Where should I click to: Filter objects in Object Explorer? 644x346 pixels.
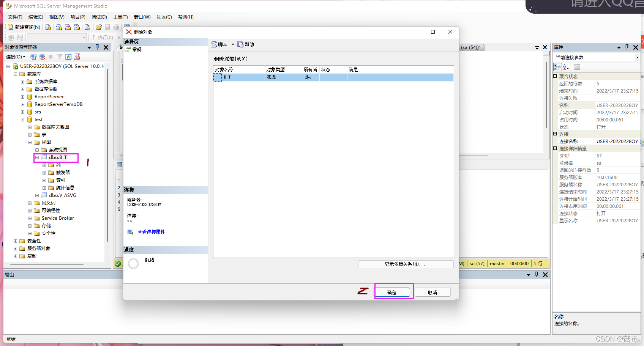pyautogui.click(x=60, y=57)
